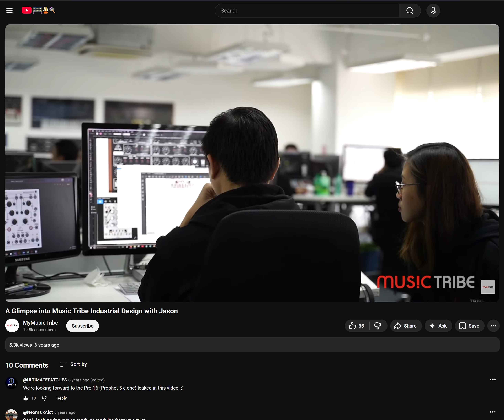The width and height of the screenshot is (504, 420).
Task: Reply to the ULTIMATEPATCHES comment
Action: pyautogui.click(x=61, y=398)
